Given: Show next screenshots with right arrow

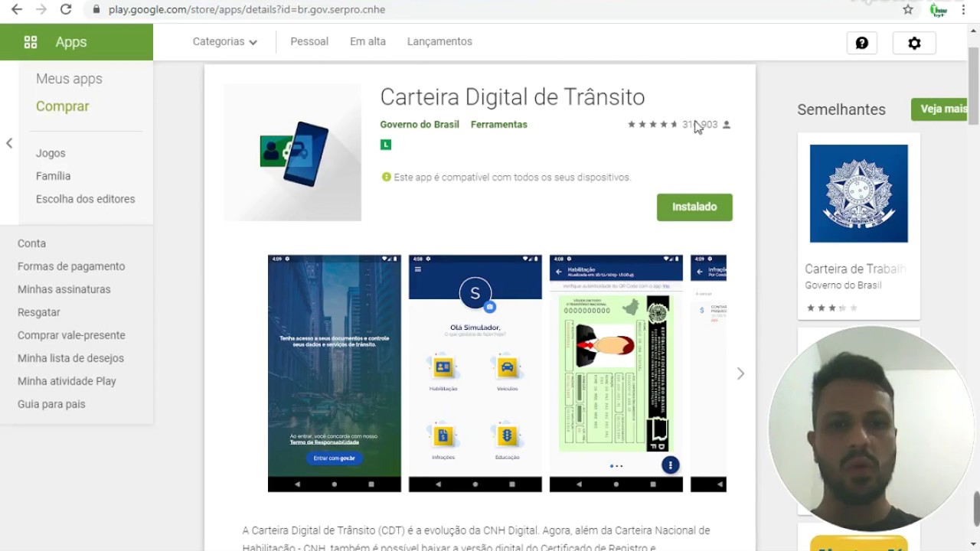Looking at the screenshot, I should point(740,373).
